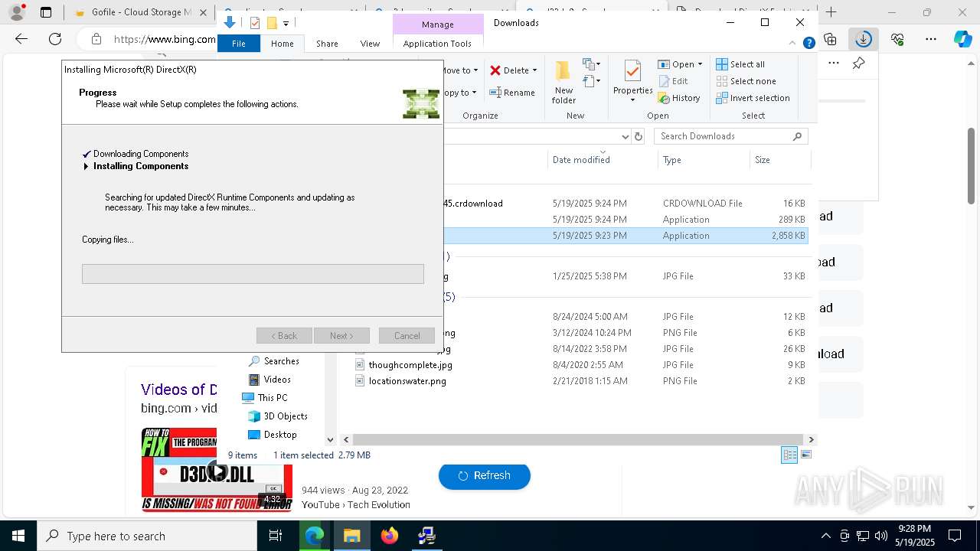Select 3D Objects in navigation pane
Viewport: 980px width, 551px height.
(286, 416)
